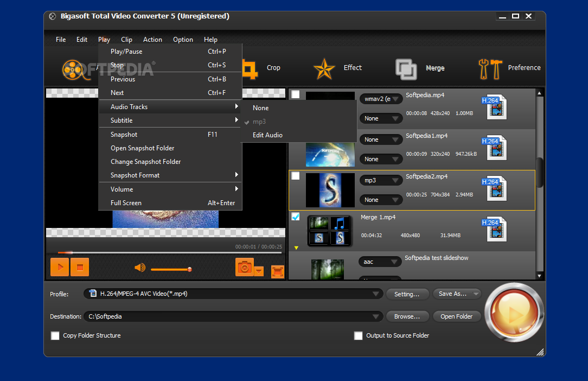Expand Subtitle submenu

click(170, 120)
